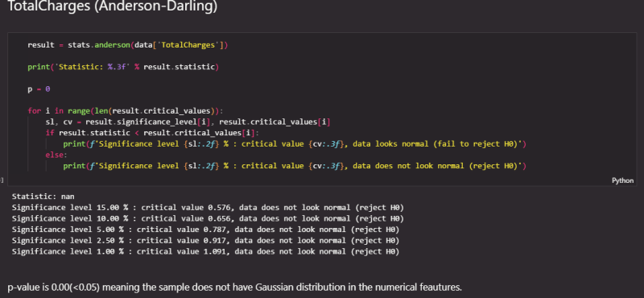Click the output line with critical value 0.656
Viewport: 644px width, 298px height.
pos(208,218)
